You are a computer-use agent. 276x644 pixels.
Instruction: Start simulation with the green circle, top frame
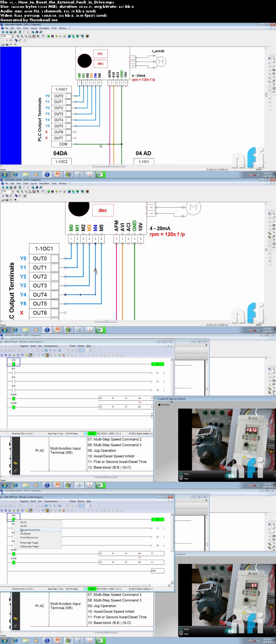point(49,36)
